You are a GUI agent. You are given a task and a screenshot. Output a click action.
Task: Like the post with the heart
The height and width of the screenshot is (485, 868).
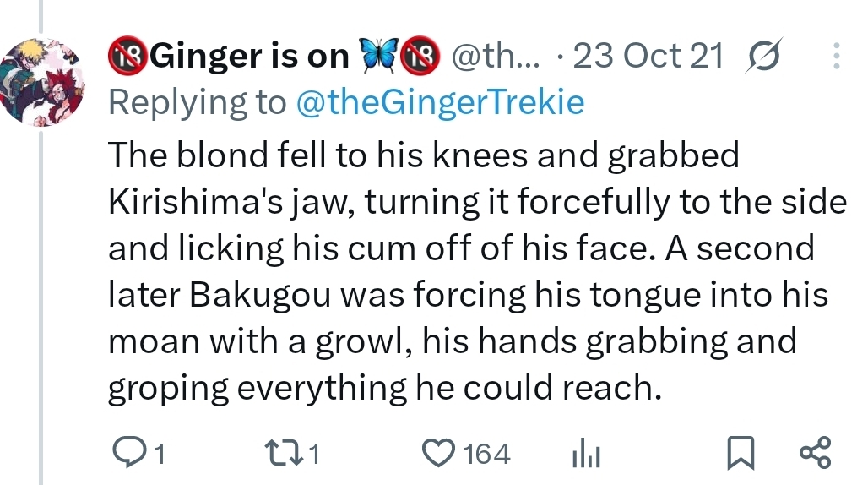[x=437, y=455]
